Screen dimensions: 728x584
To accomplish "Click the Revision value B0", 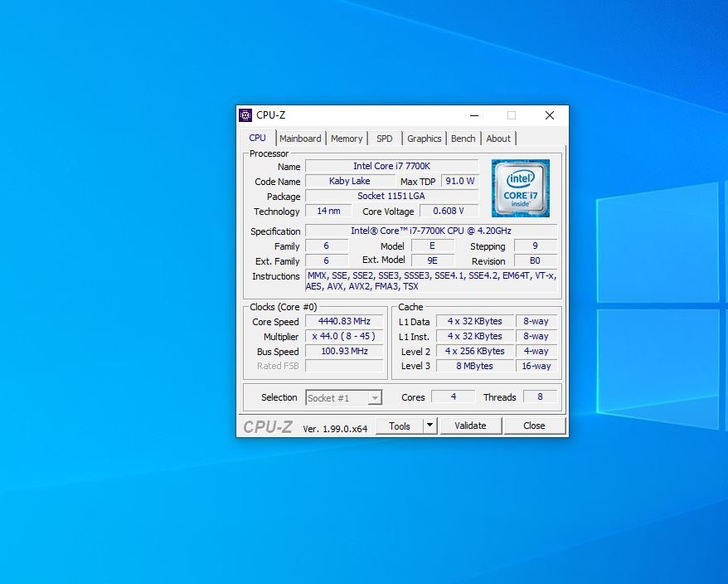I will 536,260.
